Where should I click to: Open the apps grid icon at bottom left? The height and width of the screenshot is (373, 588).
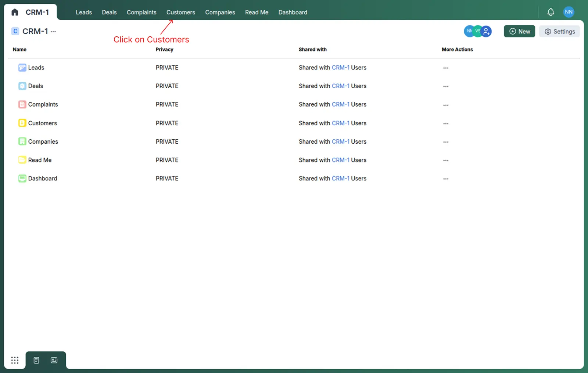[15, 360]
